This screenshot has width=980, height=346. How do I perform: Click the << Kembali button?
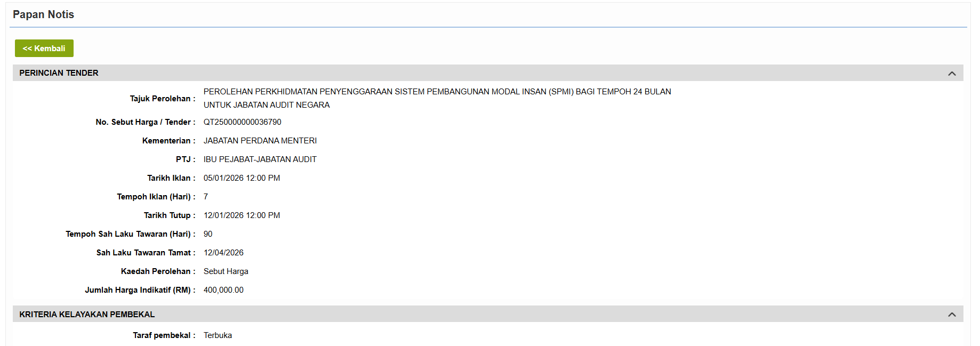pos(44,49)
